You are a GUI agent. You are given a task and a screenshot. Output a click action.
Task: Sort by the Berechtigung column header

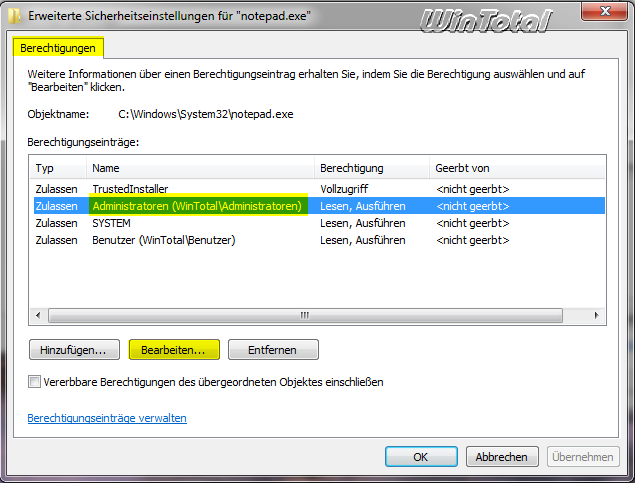click(x=372, y=168)
